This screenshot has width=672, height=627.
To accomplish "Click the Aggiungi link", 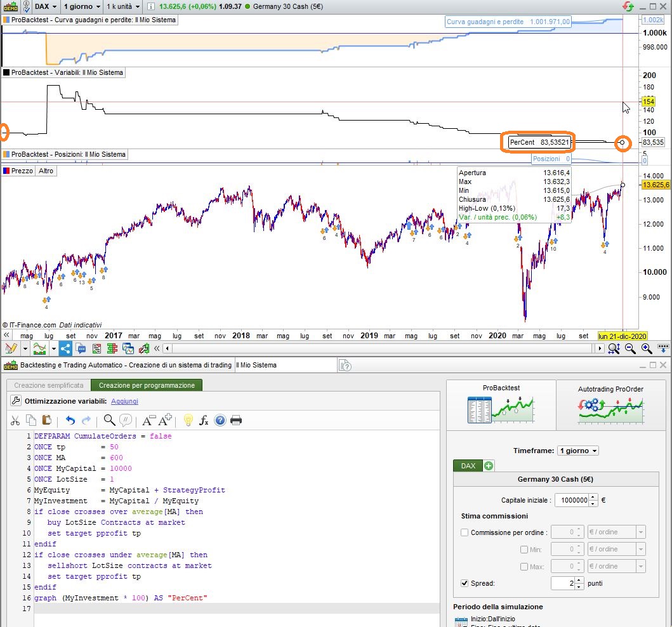I will 124,401.
